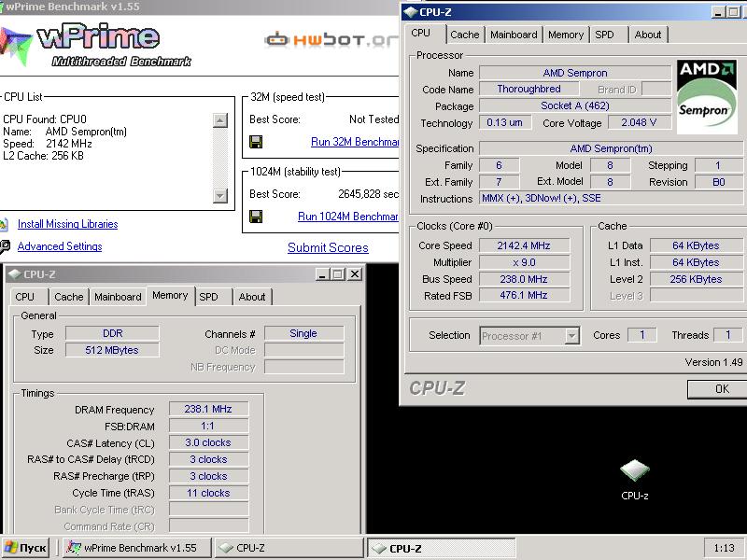Click the Cycle Time 11 clocks field
Image resolution: width=747 pixels, height=560 pixels.
click(208, 493)
